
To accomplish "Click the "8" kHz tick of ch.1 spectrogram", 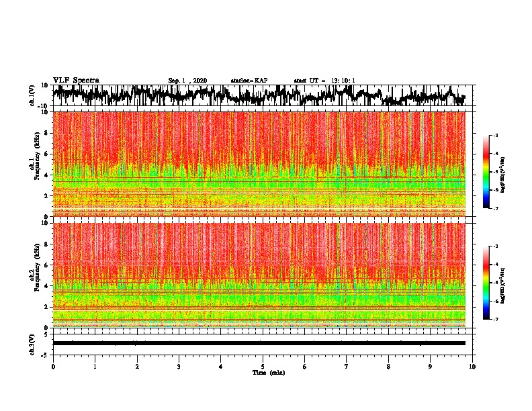I will point(46,133).
